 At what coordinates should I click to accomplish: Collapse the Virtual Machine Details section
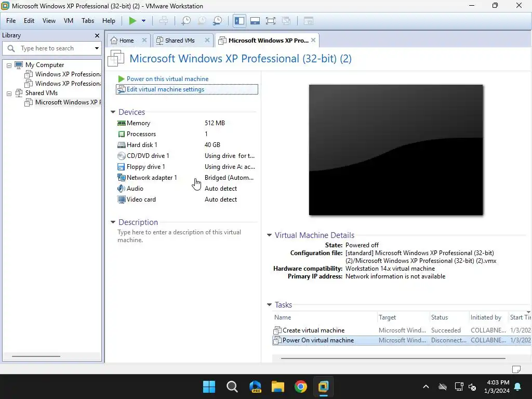(x=270, y=235)
